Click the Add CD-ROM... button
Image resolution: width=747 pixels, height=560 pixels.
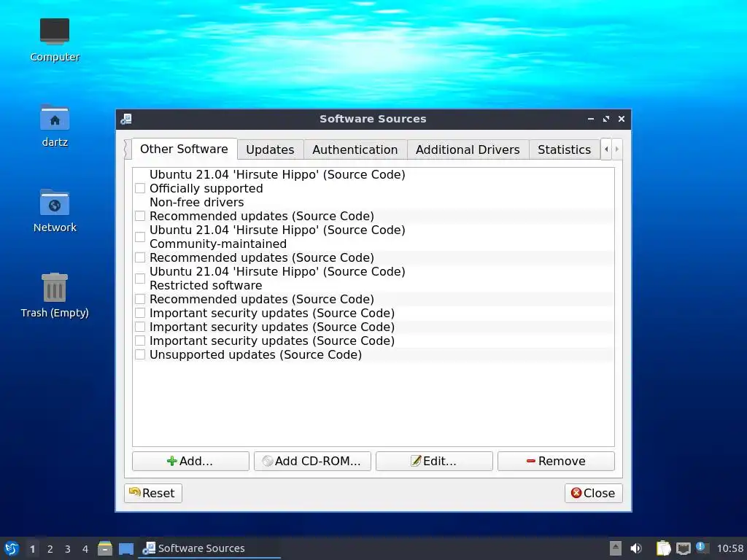[312, 461]
